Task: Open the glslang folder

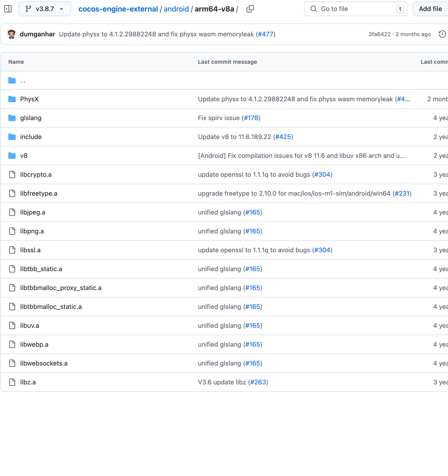Action: pyautogui.click(x=31, y=118)
